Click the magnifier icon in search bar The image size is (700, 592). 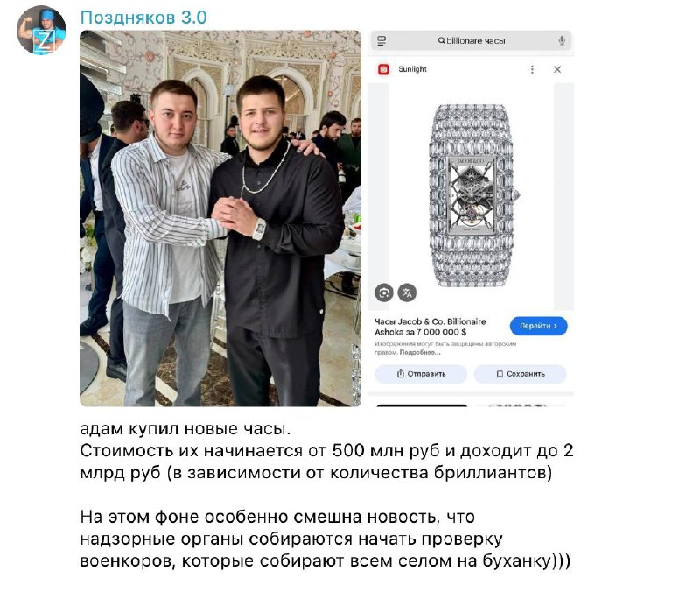coord(441,40)
